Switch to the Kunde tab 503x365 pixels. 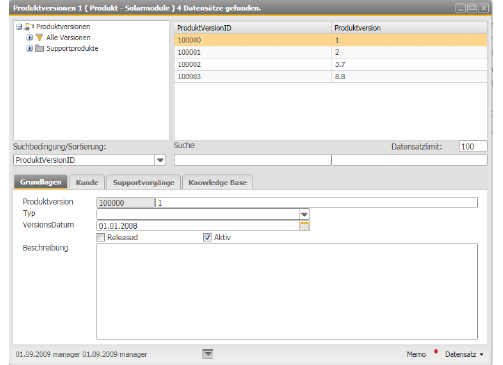(x=87, y=182)
